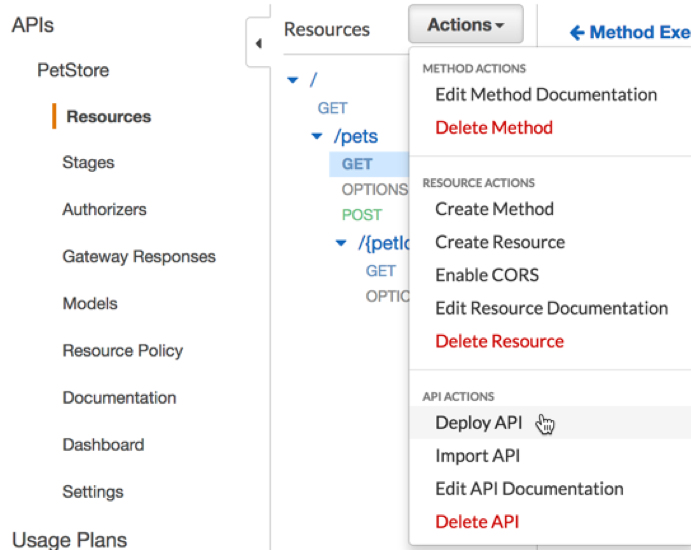The image size is (691, 550).
Task: Open Edit Method Documentation
Action: tap(545, 95)
